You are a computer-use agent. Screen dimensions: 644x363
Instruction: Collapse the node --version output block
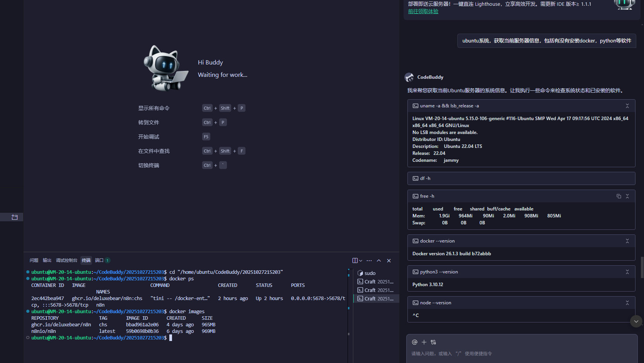click(x=627, y=303)
